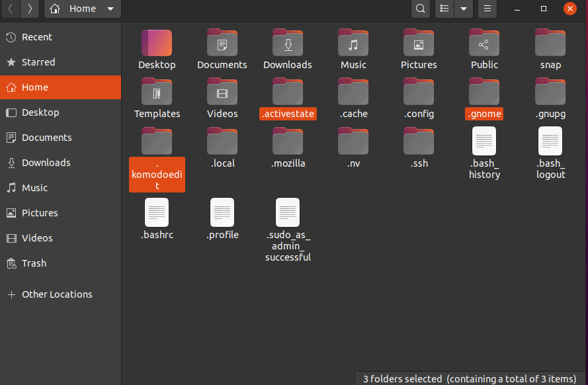The width and height of the screenshot is (588, 385).
Task: Open Trash from the sidebar
Action: click(34, 263)
